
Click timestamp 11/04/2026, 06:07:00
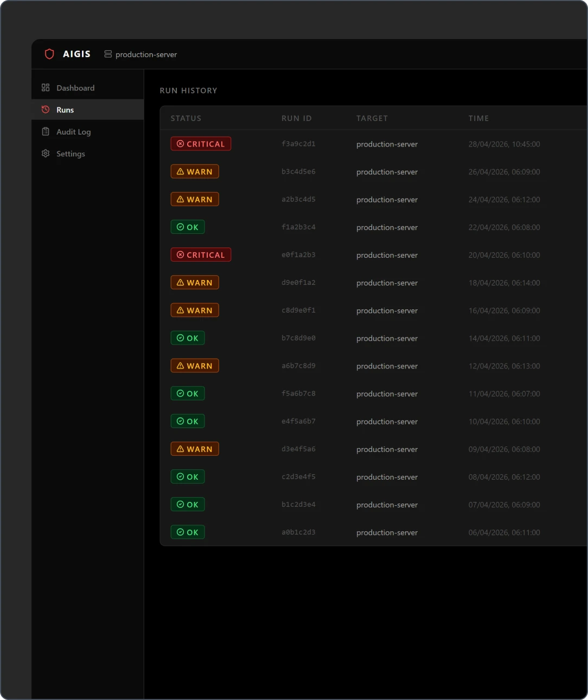[x=504, y=393]
